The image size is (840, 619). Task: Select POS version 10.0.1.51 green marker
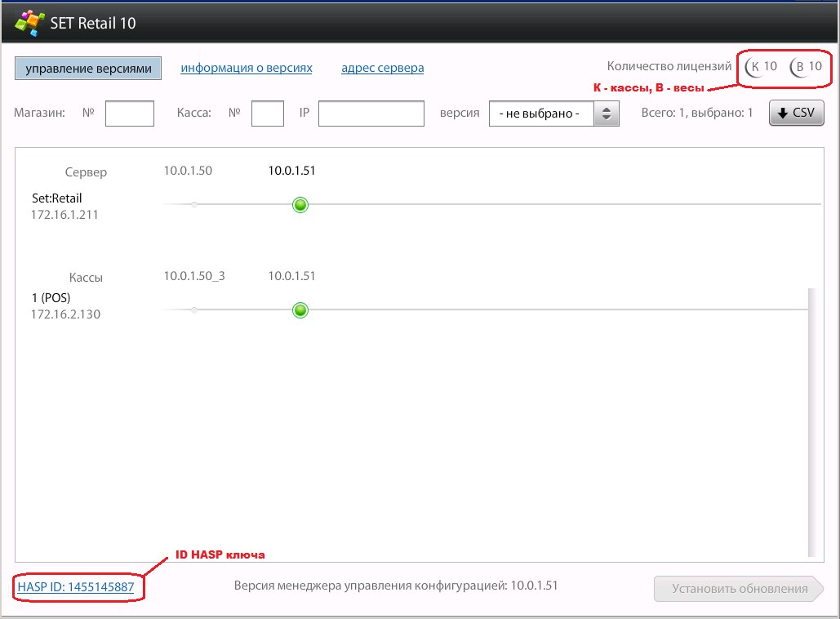(x=300, y=310)
